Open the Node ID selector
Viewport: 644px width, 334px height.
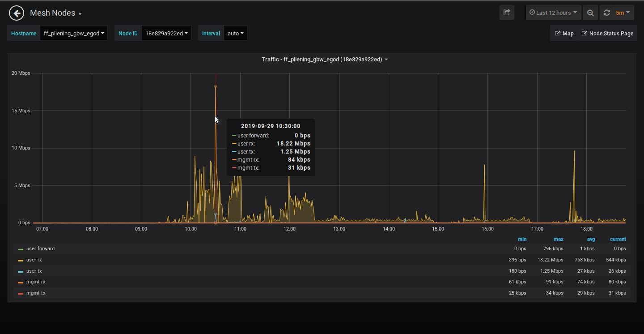166,33
